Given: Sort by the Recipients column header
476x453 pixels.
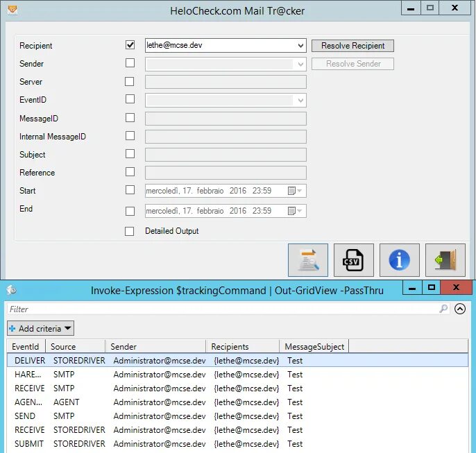Looking at the screenshot, I should [x=243, y=346].
